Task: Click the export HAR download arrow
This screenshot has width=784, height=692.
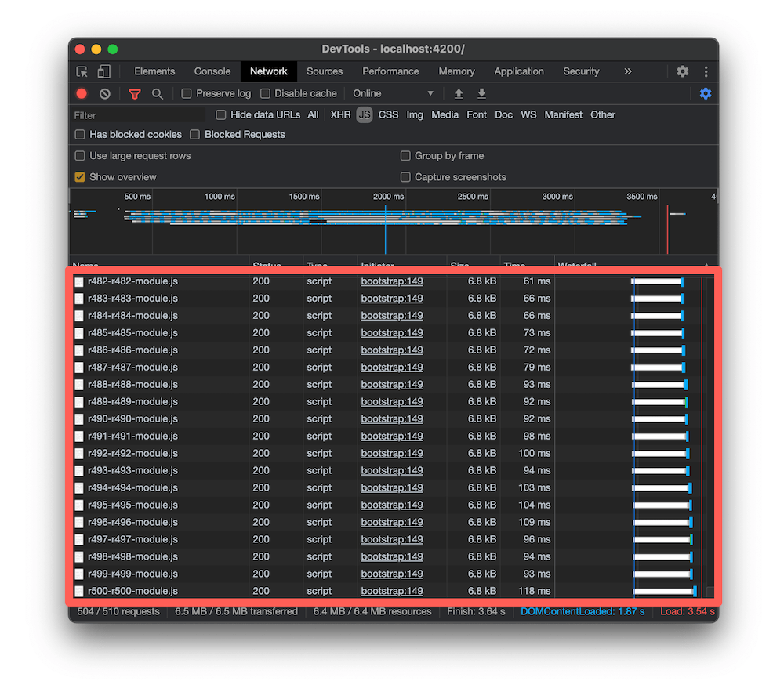Action: (x=481, y=93)
